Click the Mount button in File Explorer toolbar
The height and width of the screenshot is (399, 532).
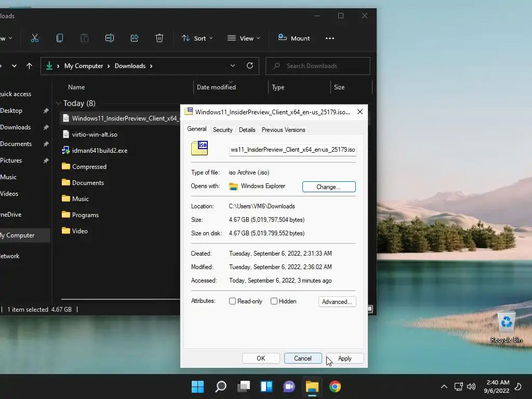pyautogui.click(x=294, y=38)
